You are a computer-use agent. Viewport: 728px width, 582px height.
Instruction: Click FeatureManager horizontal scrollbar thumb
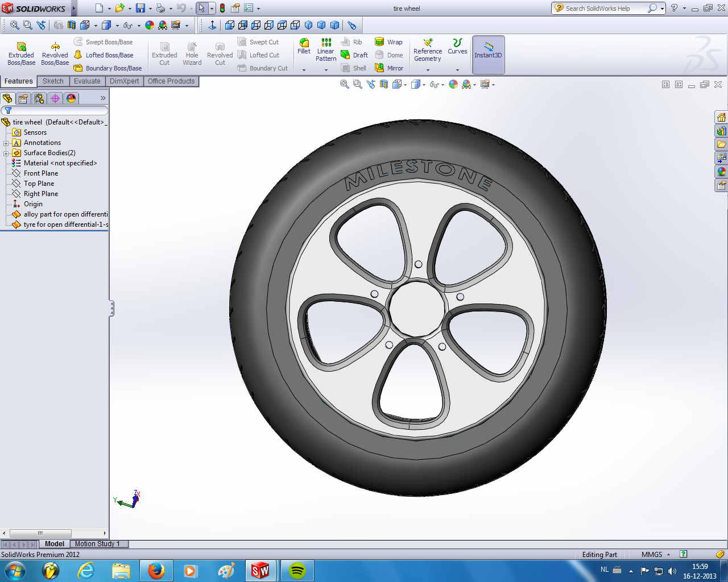pos(40,533)
